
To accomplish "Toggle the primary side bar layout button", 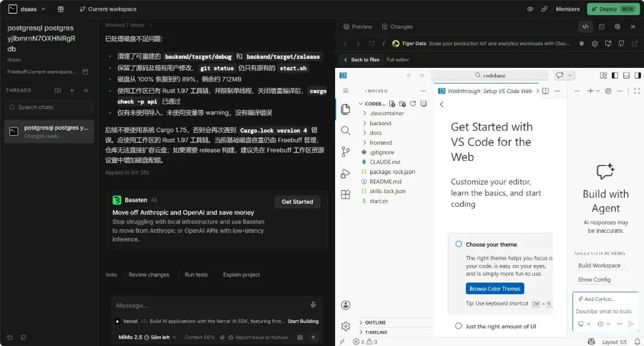I will point(615,76).
